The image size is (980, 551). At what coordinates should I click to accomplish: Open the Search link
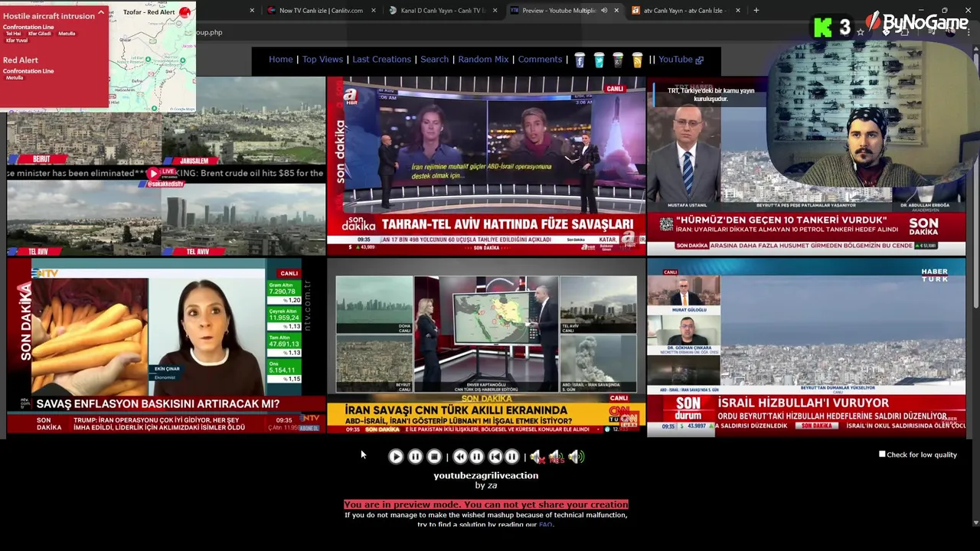[434, 60]
